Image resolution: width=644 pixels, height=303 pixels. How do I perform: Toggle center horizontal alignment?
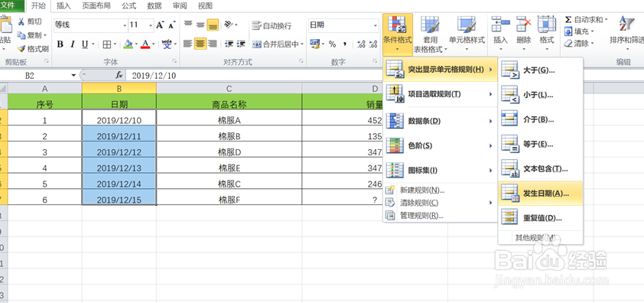200,44
